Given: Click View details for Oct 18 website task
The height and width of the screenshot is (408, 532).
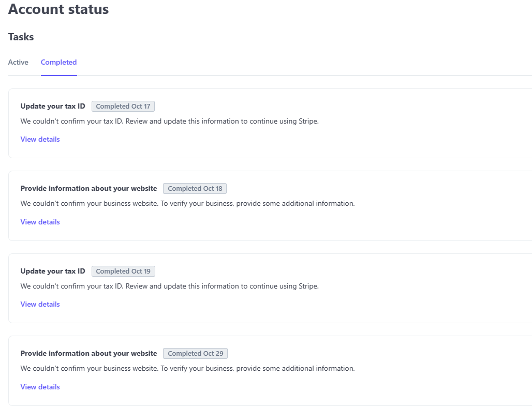Looking at the screenshot, I should point(40,222).
